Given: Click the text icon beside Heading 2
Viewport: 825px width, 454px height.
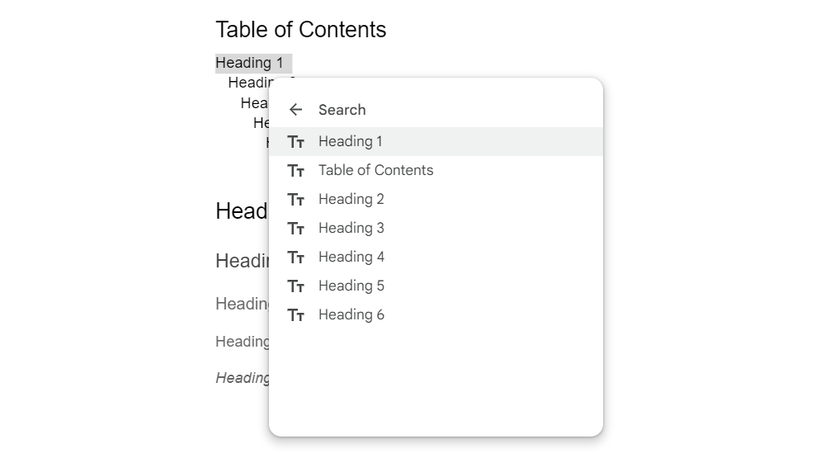Looking at the screenshot, I should click(x=295, y=200).
